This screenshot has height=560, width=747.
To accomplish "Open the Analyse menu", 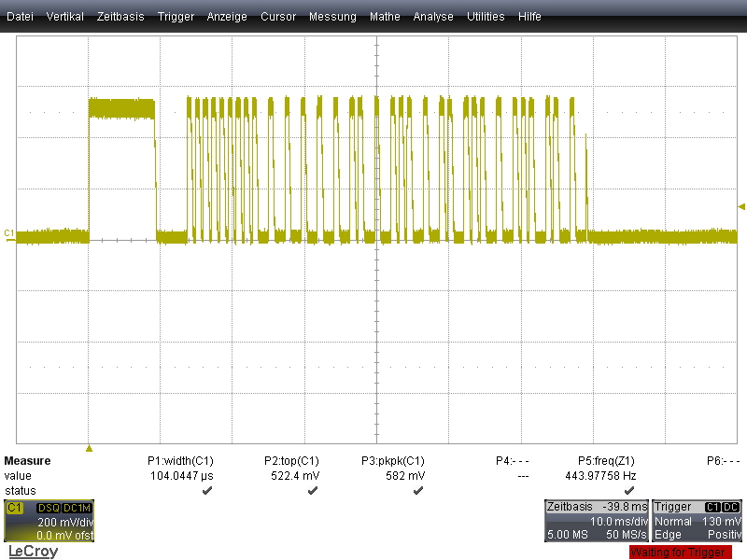I will tap(433, 17).
